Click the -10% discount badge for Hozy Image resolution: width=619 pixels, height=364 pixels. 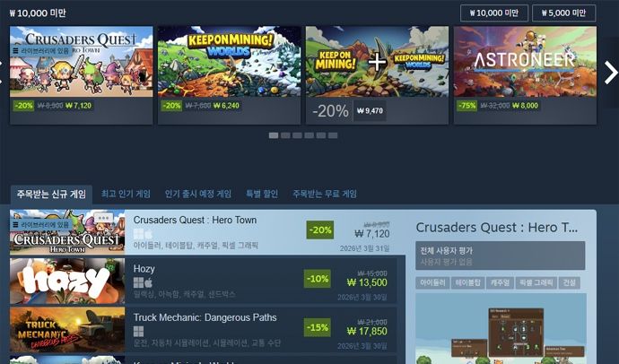coord(318,279)
